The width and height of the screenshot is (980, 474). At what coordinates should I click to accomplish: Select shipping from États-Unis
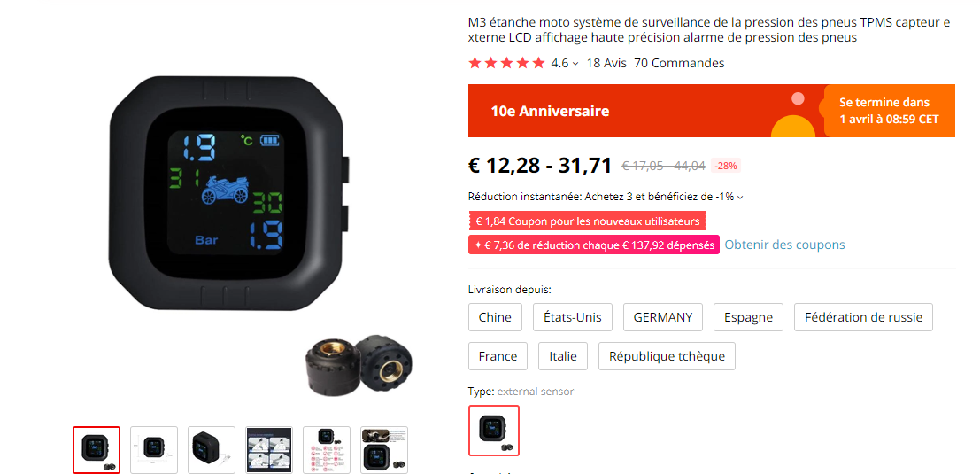click(573, 317)
